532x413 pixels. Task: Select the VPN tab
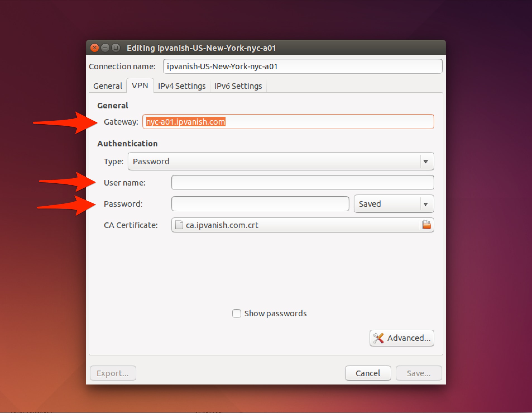point(140,86)
